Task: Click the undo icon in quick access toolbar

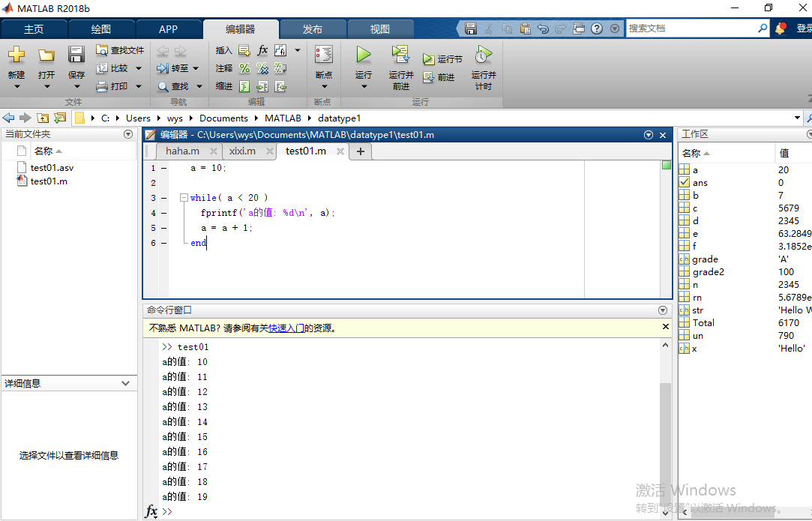Action: click(x=543, y=28)
